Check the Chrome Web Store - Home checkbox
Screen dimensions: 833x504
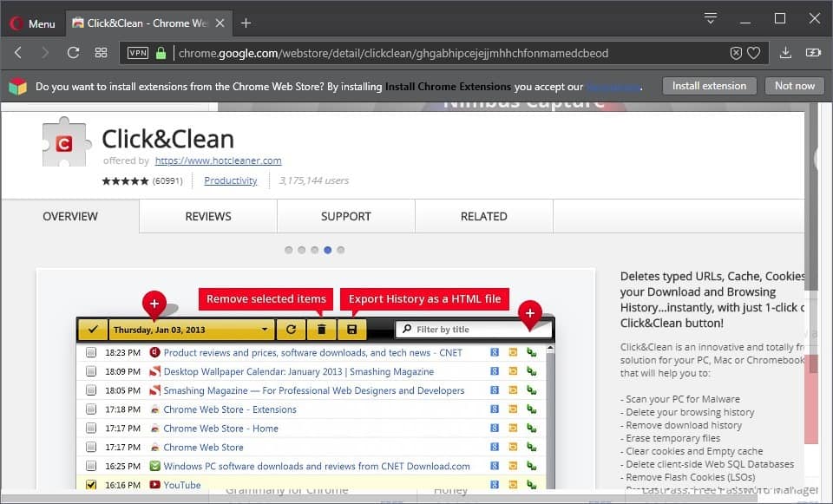point(91,428)
